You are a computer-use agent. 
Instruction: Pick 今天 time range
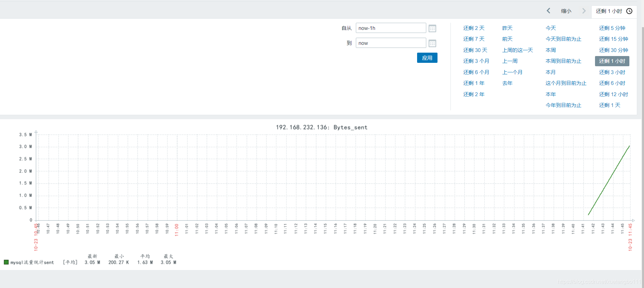click(551, 28)
